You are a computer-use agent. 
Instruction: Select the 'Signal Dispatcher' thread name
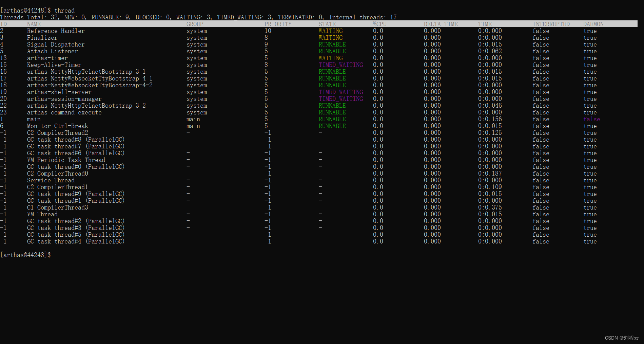coord(56,44)
